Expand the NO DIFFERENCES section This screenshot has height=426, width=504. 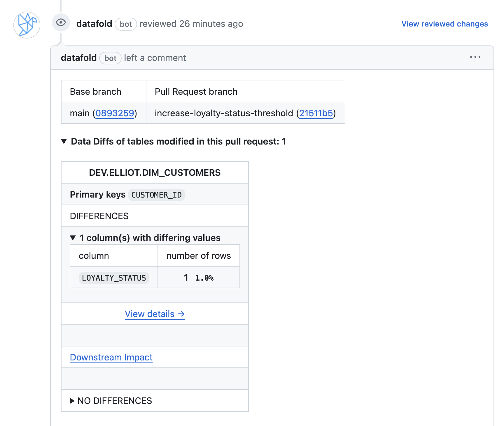pos(111,401)
